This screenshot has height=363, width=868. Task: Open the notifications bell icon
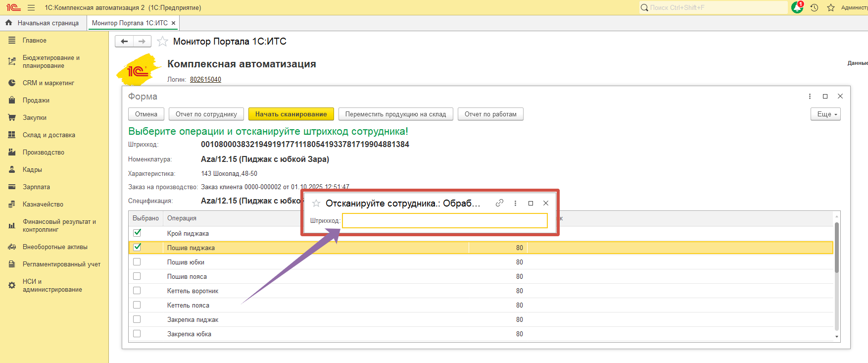tap(797, 7)
